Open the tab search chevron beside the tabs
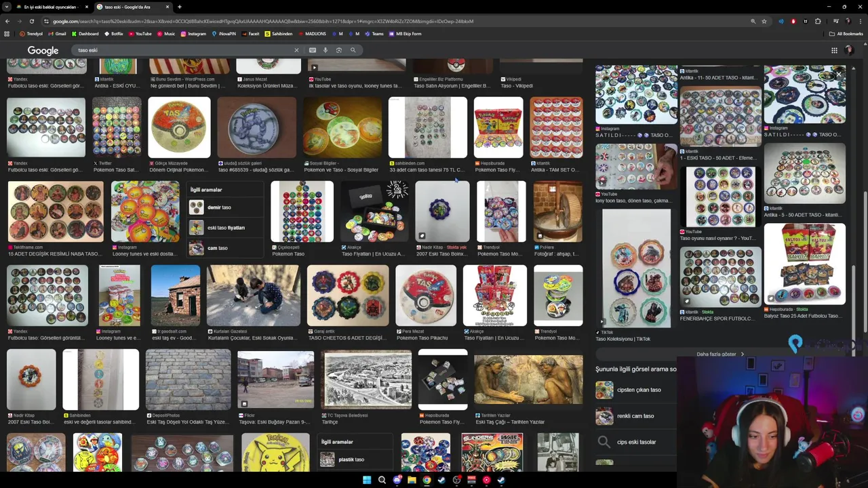This screenshot has width=868, height=488. click(7, 7)
